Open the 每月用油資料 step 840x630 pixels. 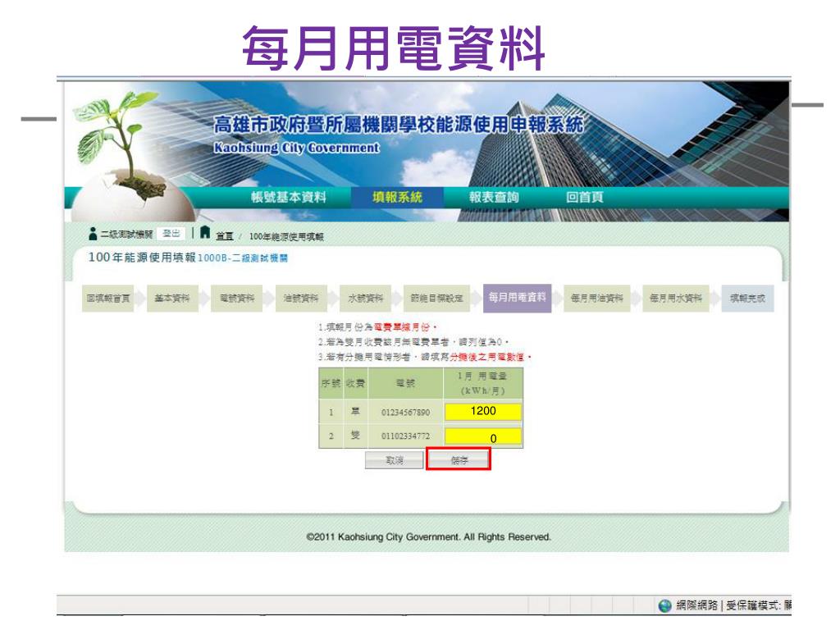pyautogui.click(x=597, y=298)
